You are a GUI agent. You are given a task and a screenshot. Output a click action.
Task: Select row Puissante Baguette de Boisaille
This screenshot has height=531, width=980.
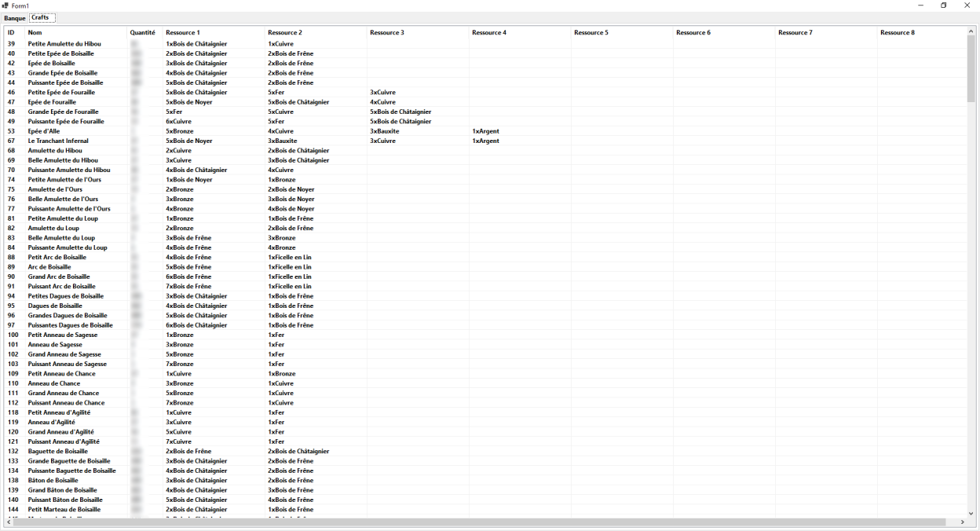click(x=486, y=471)
